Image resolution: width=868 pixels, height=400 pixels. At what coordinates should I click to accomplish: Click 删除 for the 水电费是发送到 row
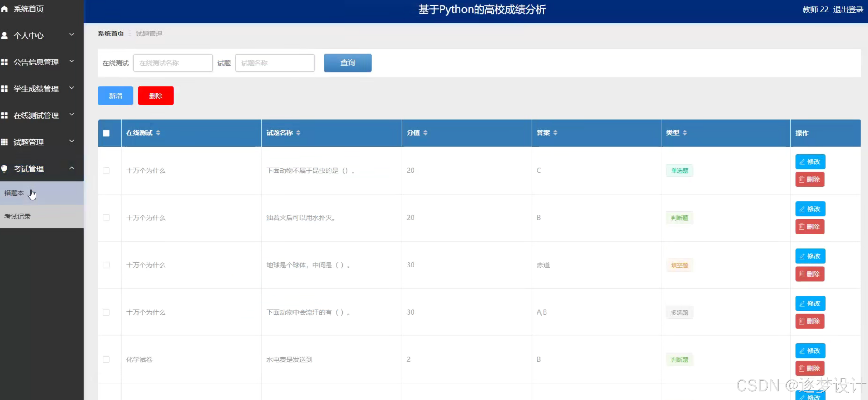pos(810,368)
